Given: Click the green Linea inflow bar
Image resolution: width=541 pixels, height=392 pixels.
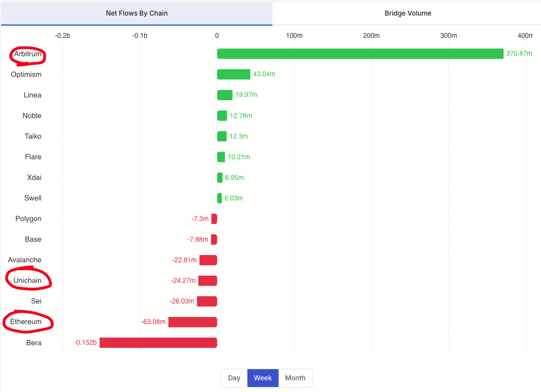Looking at the screenshot, I should tap(225, 95).
